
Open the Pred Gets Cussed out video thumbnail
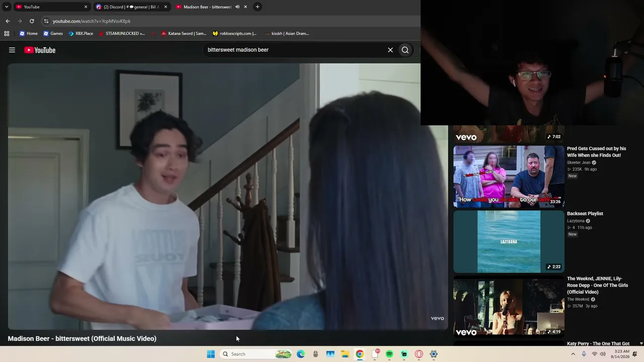[509, 176]
